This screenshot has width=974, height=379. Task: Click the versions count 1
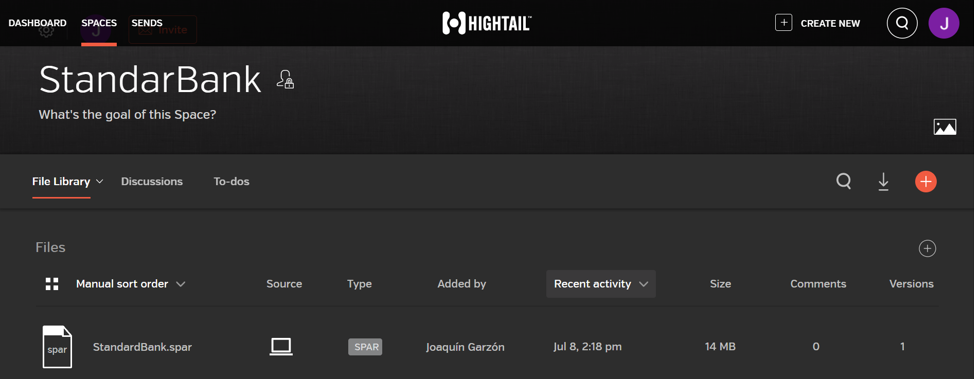[903, 347]
